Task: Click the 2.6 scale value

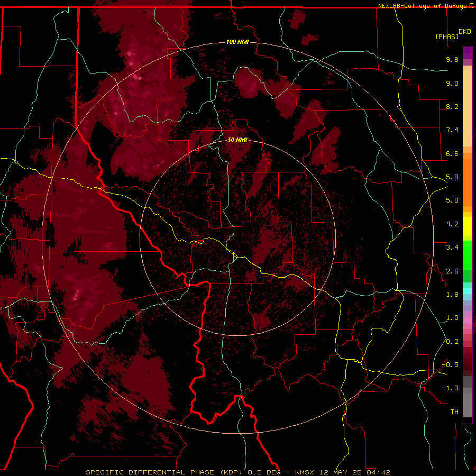Action: click(x=452, y=271)
